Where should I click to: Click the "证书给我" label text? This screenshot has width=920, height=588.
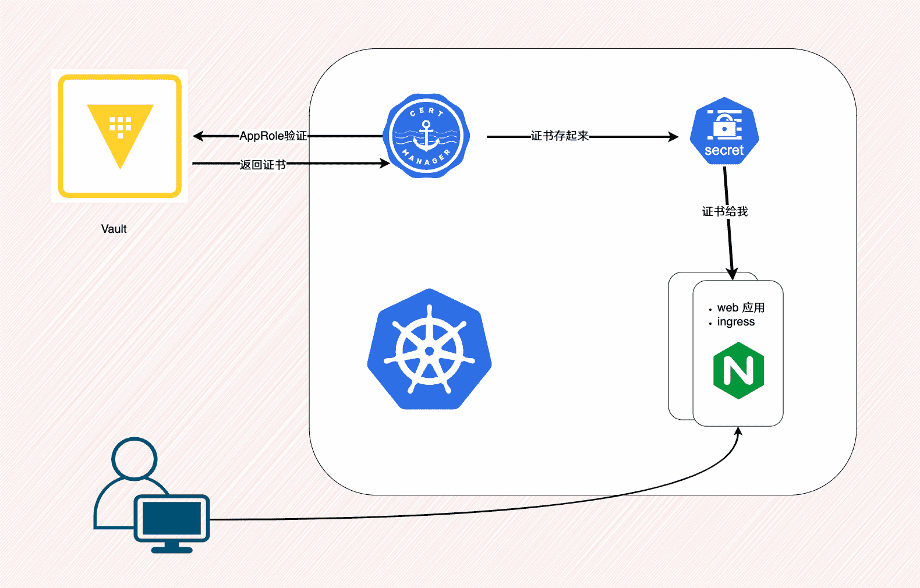click(x=725, y=211)
